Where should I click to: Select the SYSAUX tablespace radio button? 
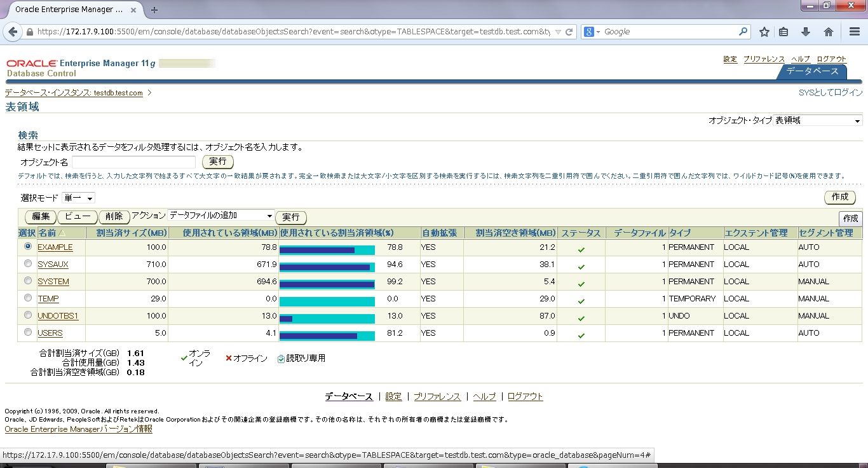pyautogui.click(x=28, y=263)
